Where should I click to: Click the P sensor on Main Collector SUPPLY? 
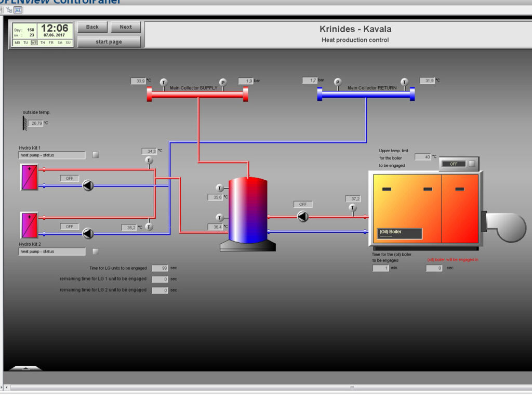pyautogui.click(x=222, y=82)
